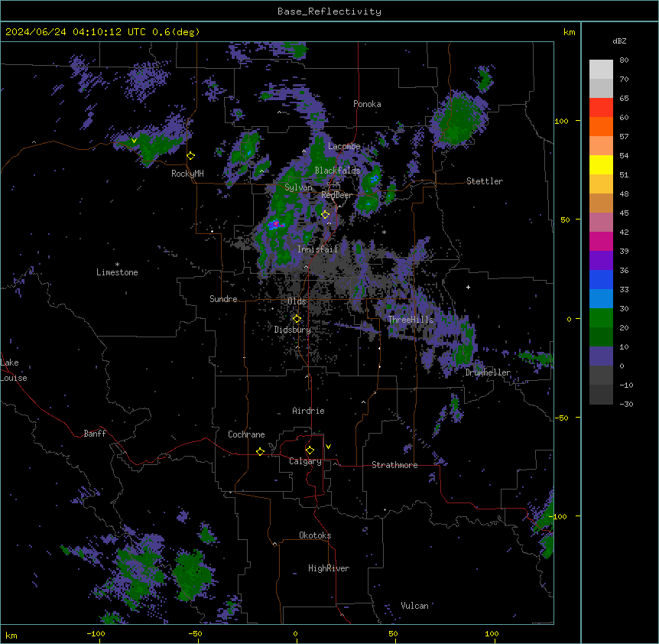
Task: Click the -30 value in the dBZ legend
Action: tap(626, 404)
